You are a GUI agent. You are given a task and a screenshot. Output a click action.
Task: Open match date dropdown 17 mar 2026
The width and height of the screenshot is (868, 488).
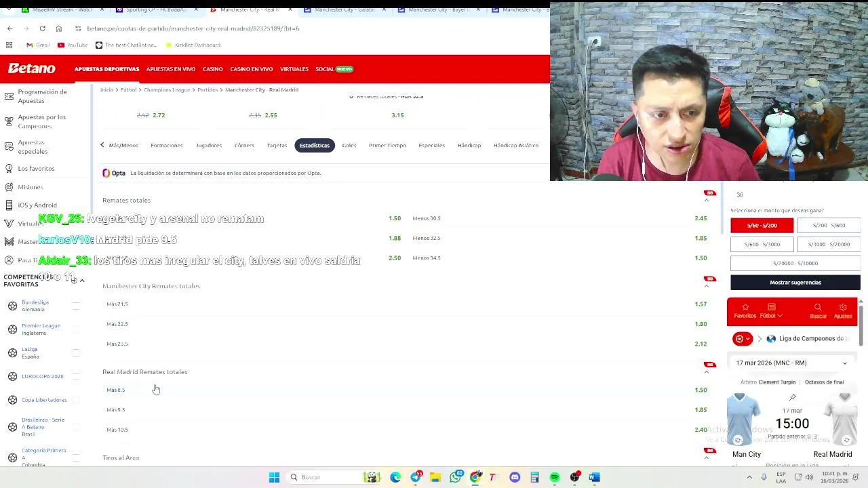tap(792, 363)
